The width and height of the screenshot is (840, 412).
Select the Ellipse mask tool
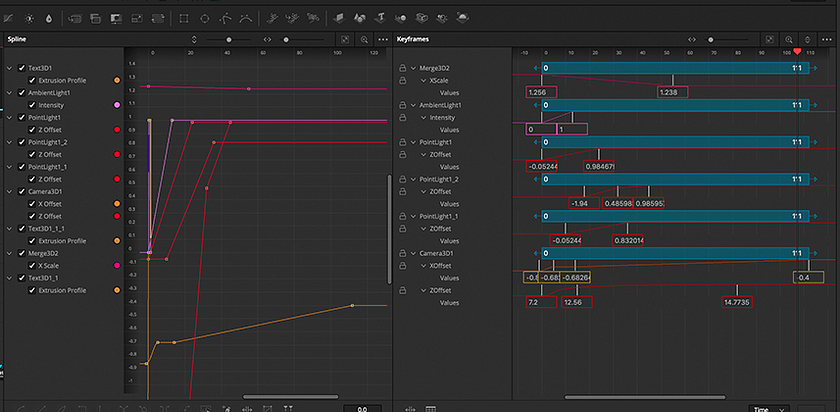[205, 19]
